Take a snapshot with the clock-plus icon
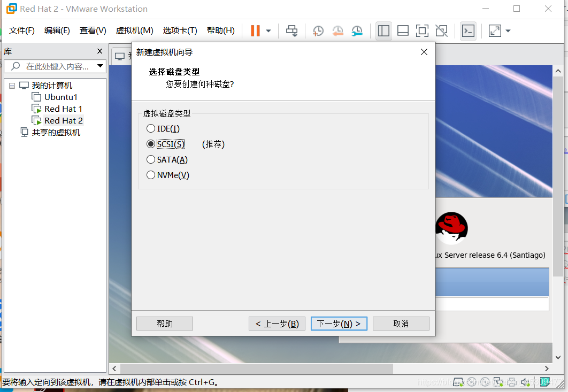 pos(318,31)
